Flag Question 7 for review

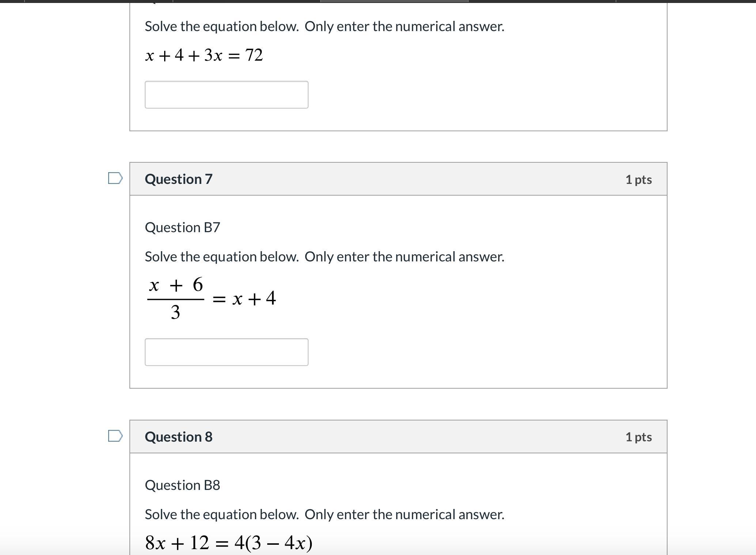click(x=115, y=178)
